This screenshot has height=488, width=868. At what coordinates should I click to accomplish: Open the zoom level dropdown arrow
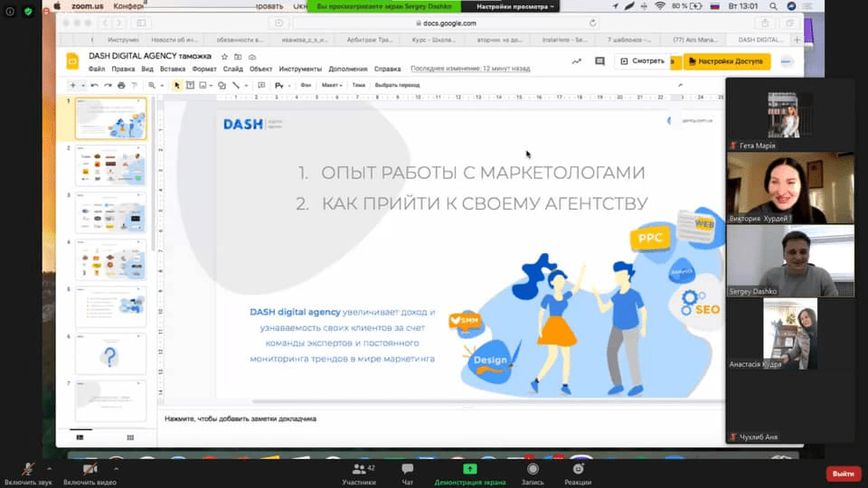[162, 86]
